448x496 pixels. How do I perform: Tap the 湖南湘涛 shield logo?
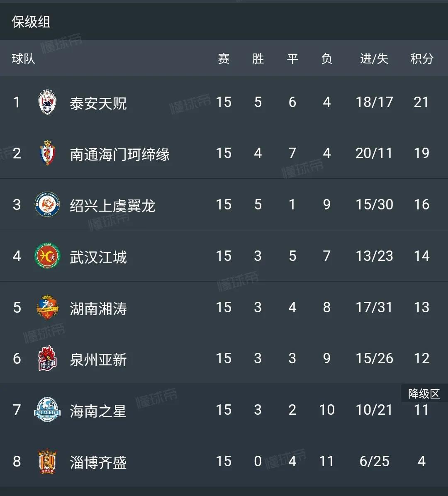click(x=47, y=307)
